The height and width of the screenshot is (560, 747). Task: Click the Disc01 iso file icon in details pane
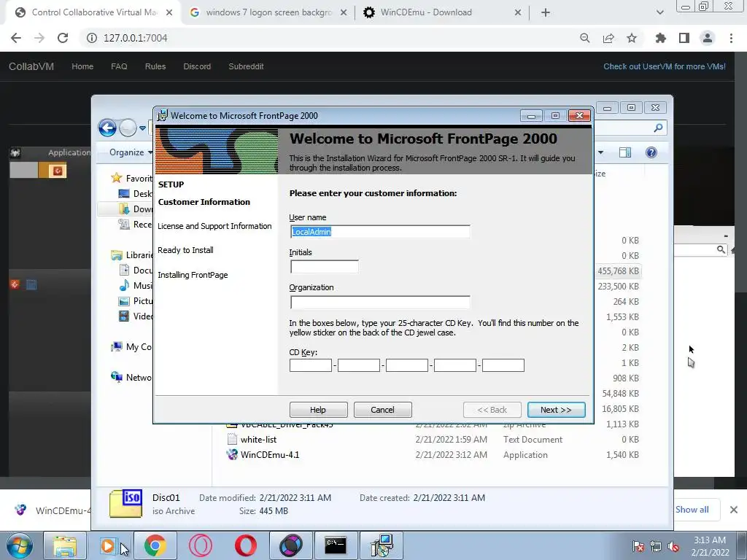(x=125, y=504)
